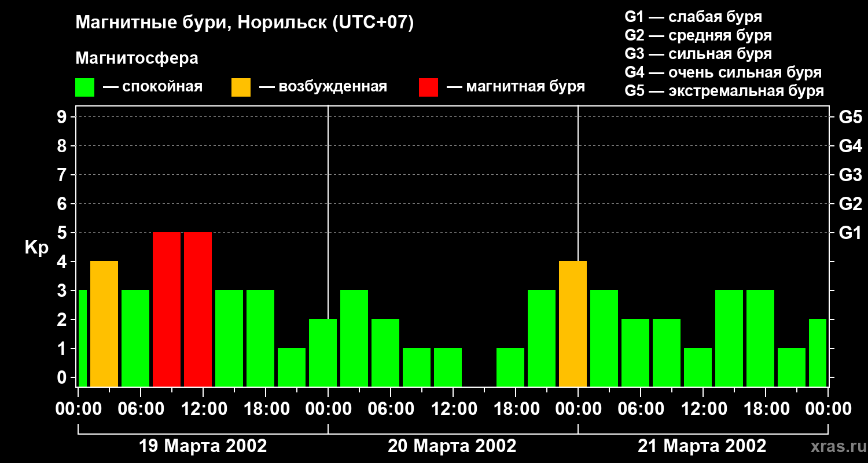868x463 pixels.
Task: Click the red legend swatch for магнитная буря
Action: point(428,87)
